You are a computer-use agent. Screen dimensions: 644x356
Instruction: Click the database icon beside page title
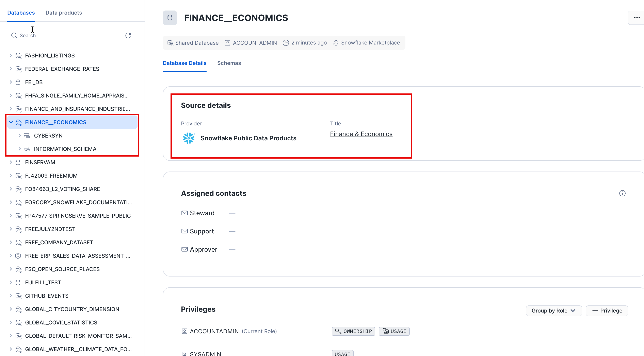[x=170, y=17]
